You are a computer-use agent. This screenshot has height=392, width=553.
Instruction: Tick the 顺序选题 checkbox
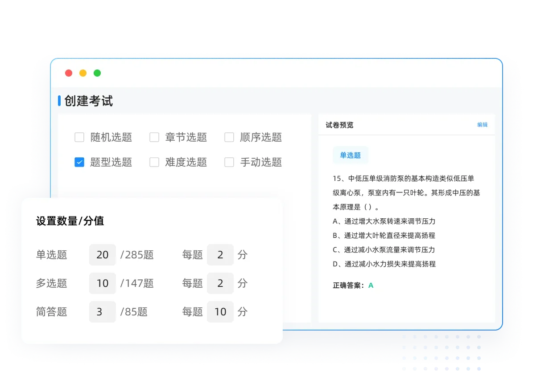pyautogui.click(x=229, y=137)
